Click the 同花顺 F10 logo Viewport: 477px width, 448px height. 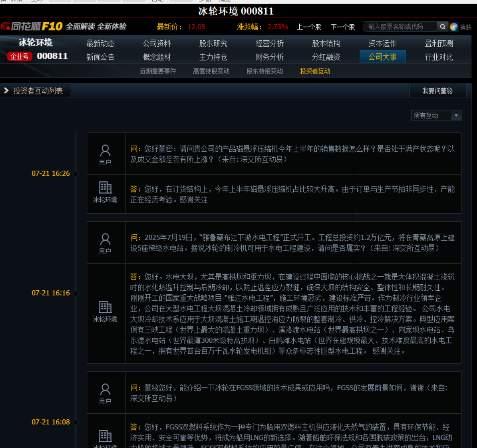click(32, 27)
